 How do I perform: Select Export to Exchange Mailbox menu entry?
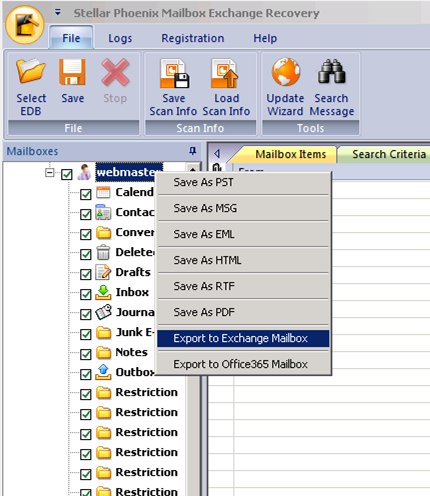(x=243, y=338)
